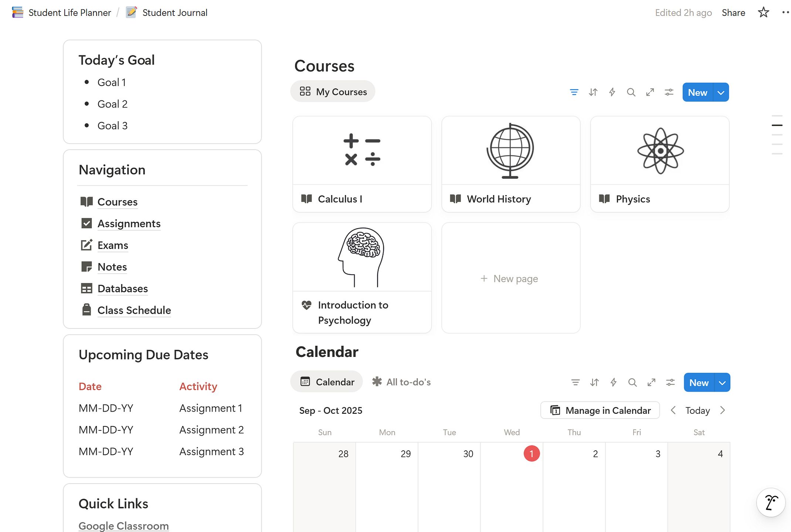Open the Exams navigation link

coord(113,245)
